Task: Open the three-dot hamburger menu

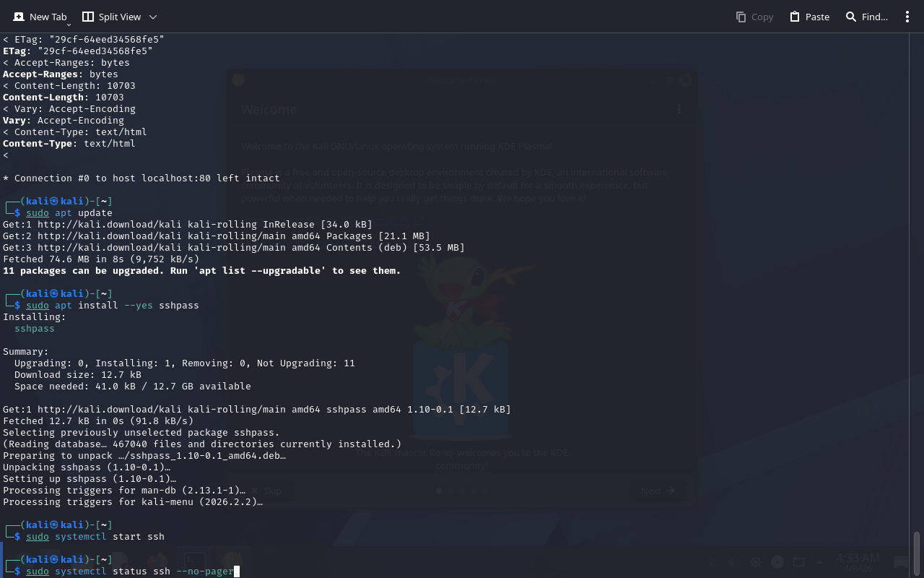Action: point(907,17)
